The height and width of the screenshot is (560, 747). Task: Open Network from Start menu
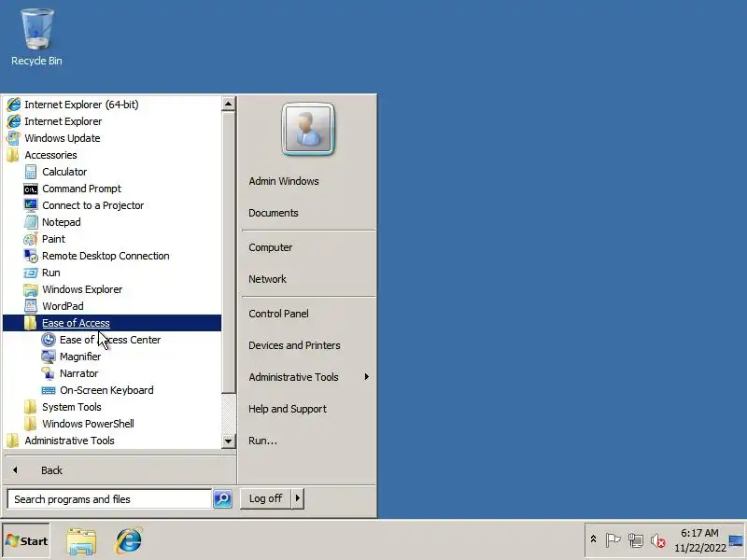coord(267,279)
